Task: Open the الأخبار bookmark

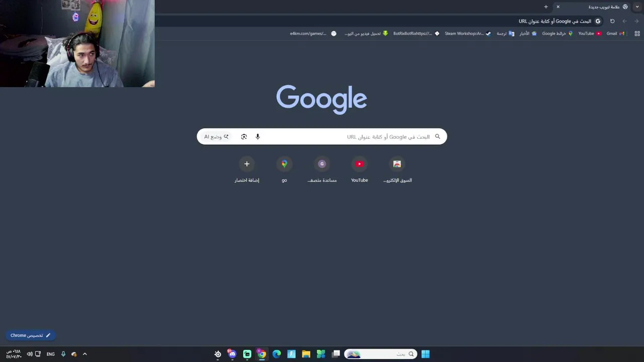Action: [x=528, y=34]
